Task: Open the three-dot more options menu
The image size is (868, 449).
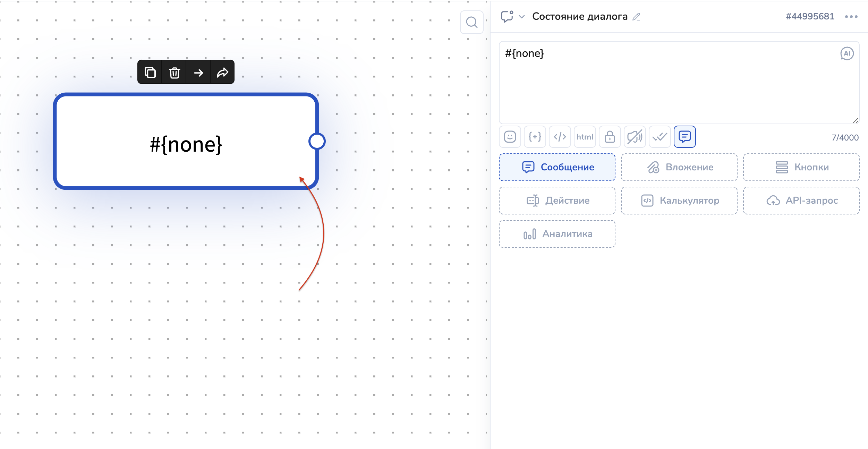Action: tap(851, 17)
